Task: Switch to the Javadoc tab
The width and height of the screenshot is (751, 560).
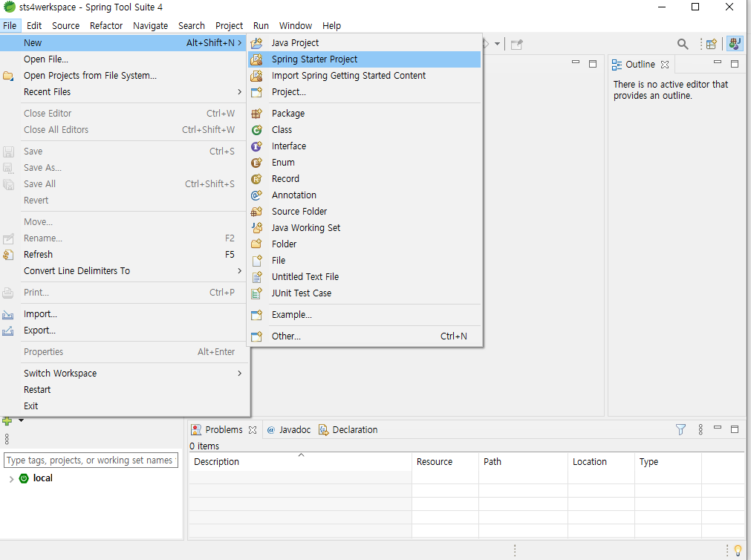Action: click(289, 430)
